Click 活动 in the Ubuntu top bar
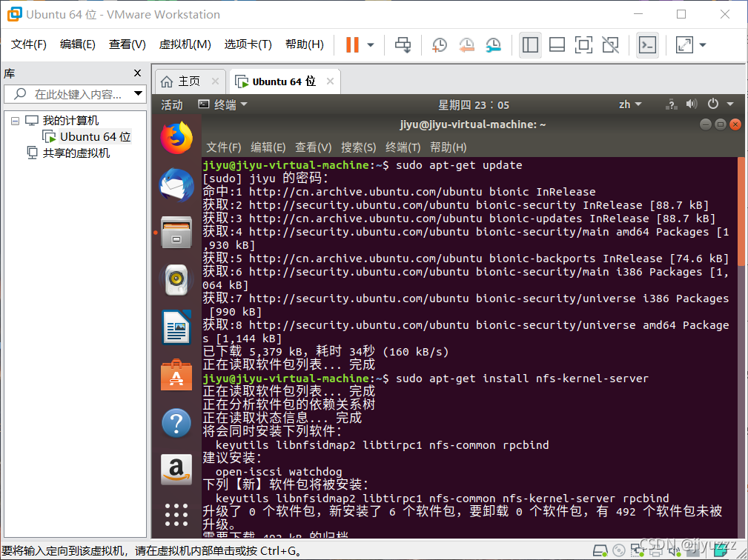The width and height of the screenshot is (748, 560). pyautogui.click(x=172, y=105)
